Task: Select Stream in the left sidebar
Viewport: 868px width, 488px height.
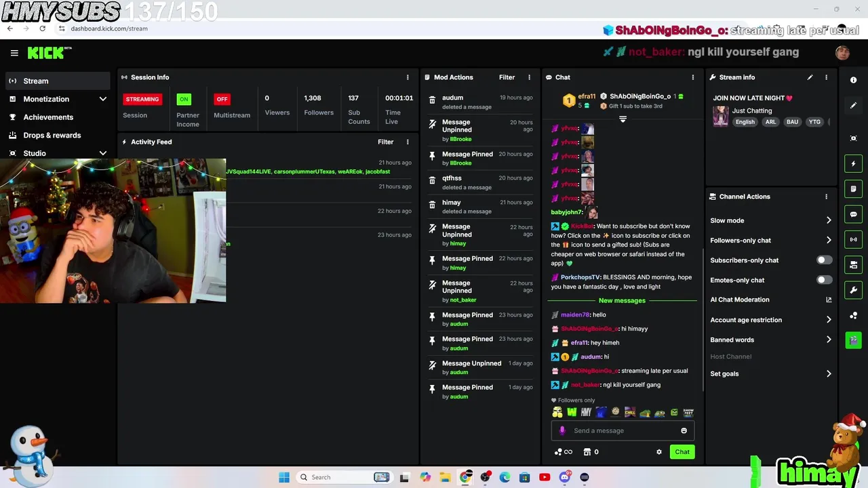Action: 57,81
